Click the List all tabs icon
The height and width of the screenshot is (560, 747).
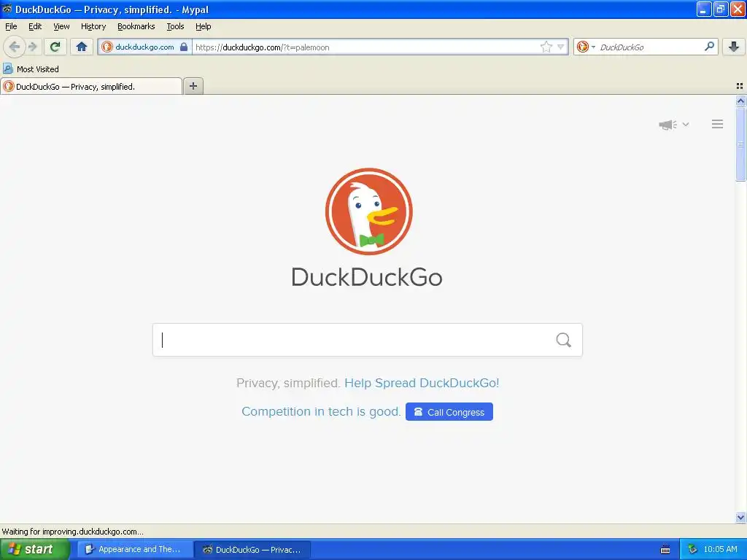(x=740, y=86)
